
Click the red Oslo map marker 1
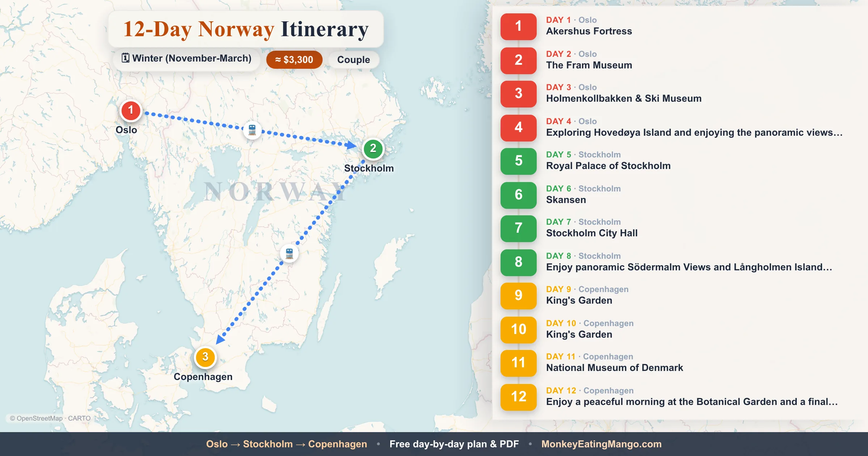click(x=131, y=110)
